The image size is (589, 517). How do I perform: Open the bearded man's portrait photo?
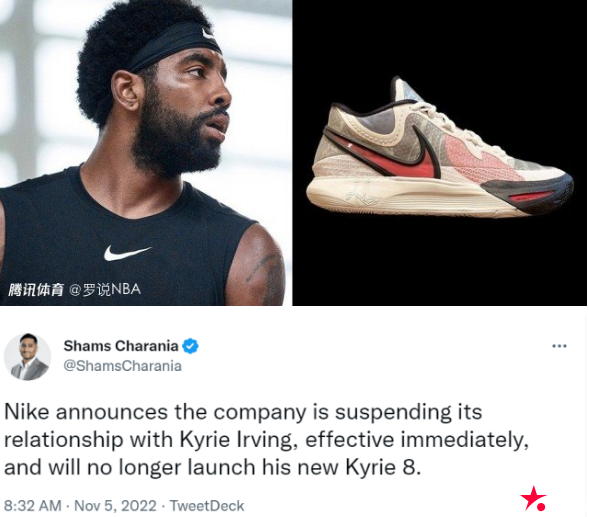tap(146, 153)
